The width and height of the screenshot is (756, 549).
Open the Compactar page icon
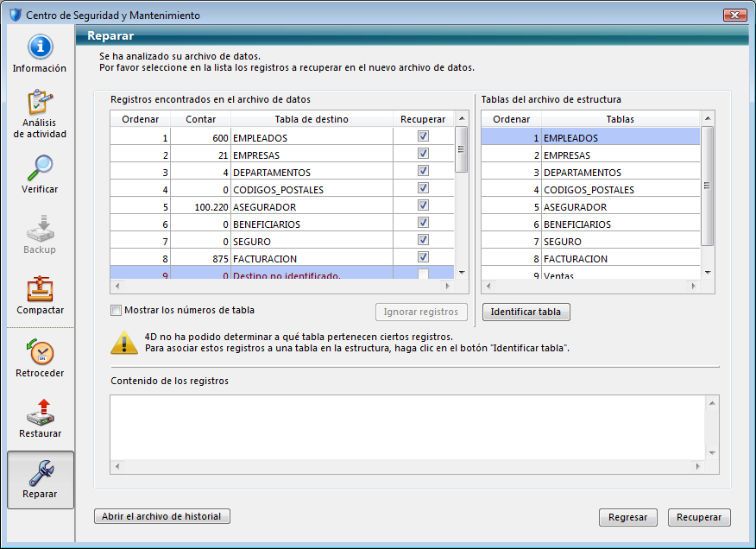pos(40,289)
